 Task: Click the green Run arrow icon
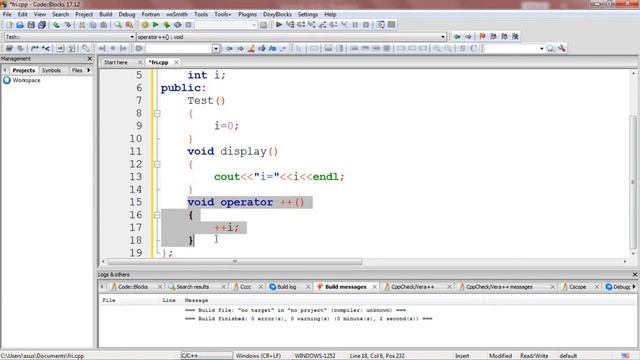[x=156, y=25]
